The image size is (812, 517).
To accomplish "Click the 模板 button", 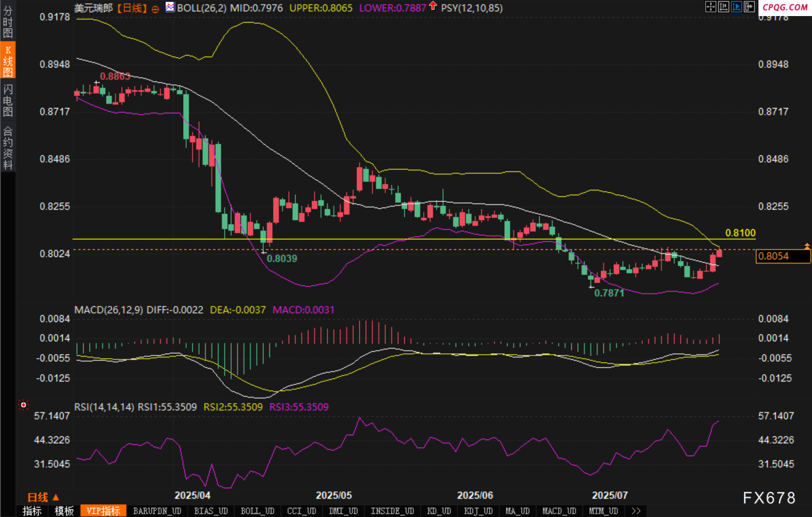I will click(x=64, y=511).
